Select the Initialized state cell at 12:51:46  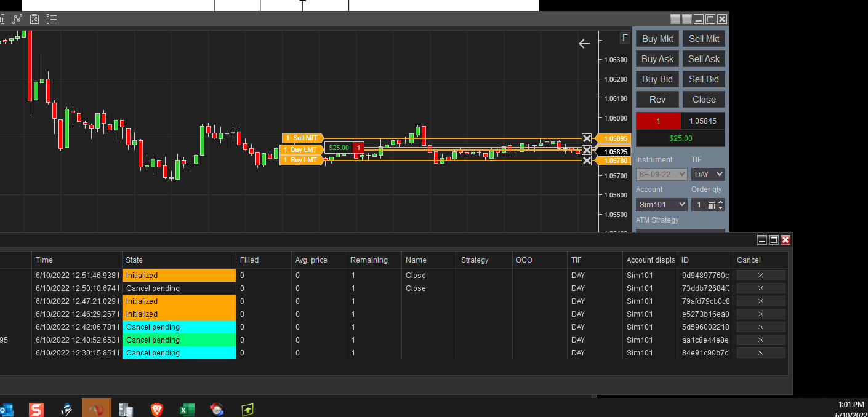click(x=179, y=276)
